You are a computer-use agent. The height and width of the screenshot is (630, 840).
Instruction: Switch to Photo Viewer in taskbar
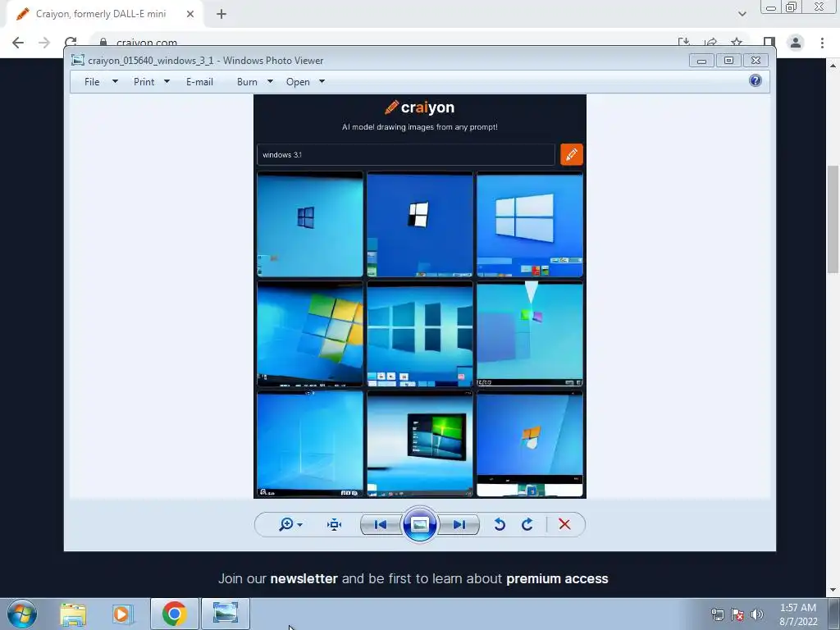tap(225, 614)
